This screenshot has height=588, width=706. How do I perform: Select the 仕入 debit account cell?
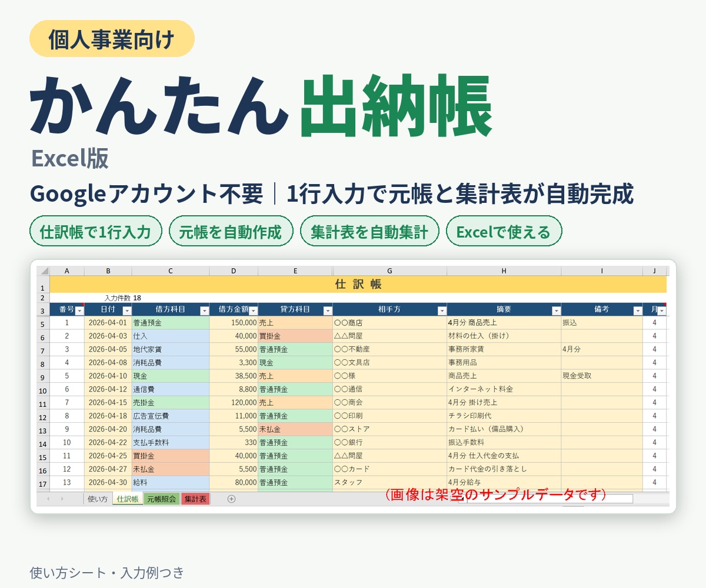pyautogui.click(x=171, y=336)
